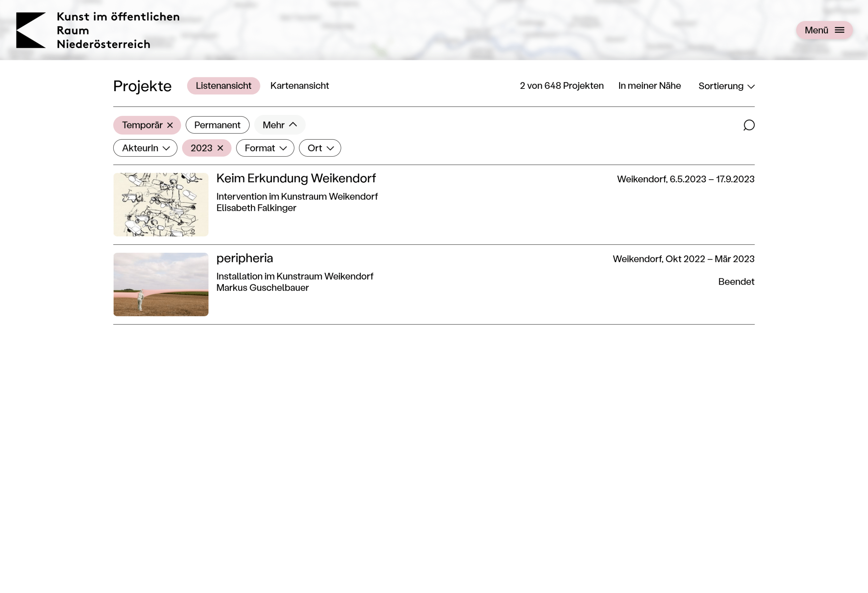This screenshot has height=593, width=868.
Task: Click the Mehr collapse arrow icon
Action: point(293,125)
